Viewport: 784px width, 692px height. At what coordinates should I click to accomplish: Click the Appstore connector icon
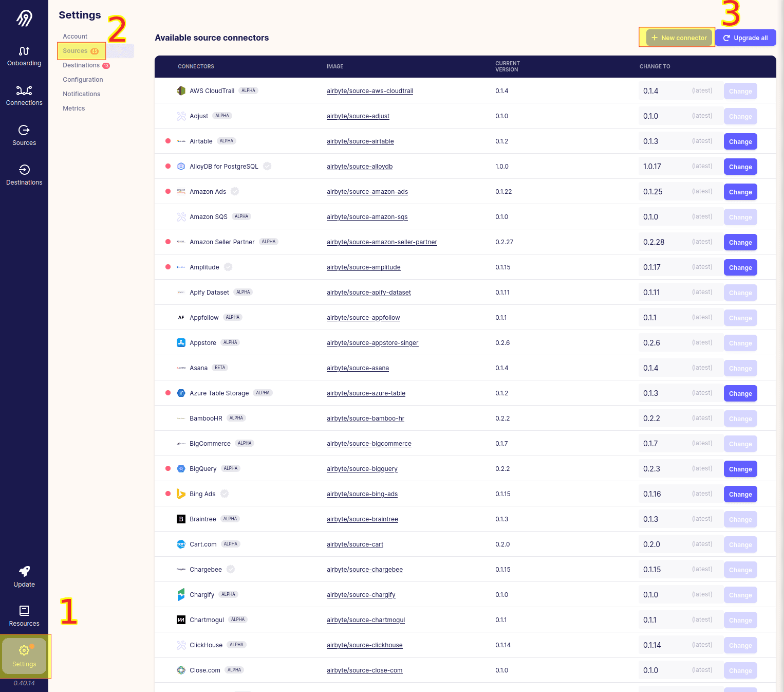181,342
